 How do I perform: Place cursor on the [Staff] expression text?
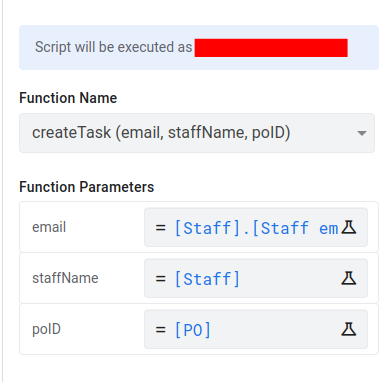click(207, 279)
